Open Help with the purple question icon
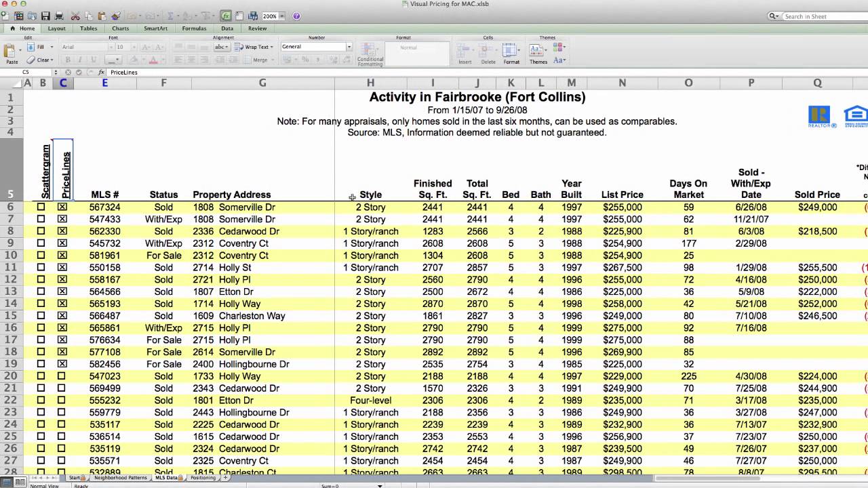 point(296,16)
